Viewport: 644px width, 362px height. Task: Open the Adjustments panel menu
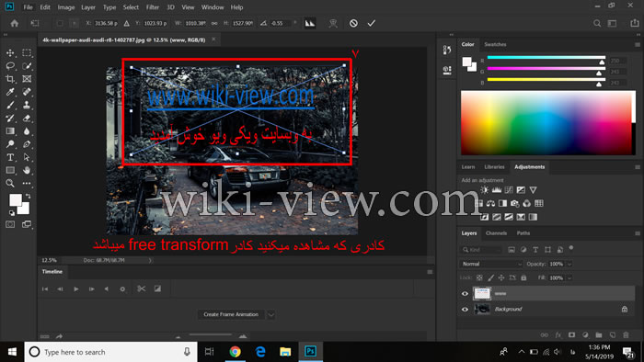click(x=638, y=167)
